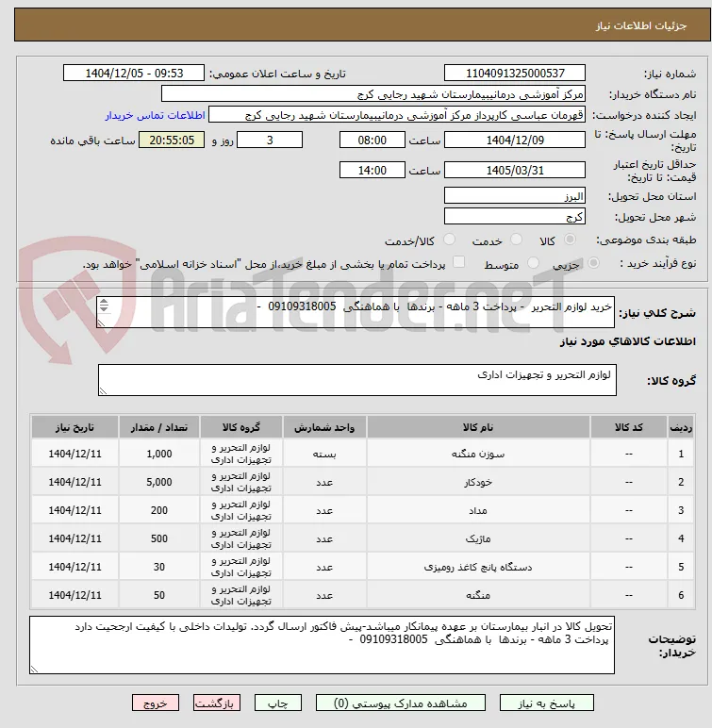Open اطلاعات تماس خریدار link
This screenshot has width=712, height=728.
[155, 115]
